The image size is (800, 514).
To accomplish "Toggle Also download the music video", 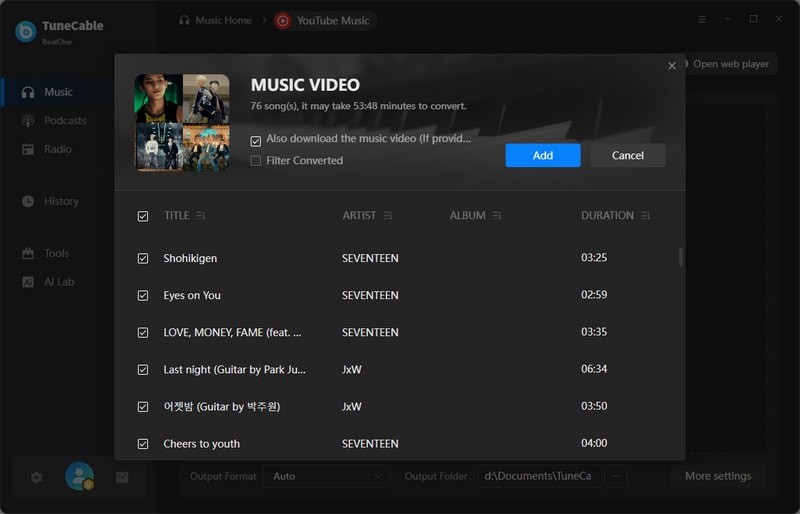I will coord(256,141).
